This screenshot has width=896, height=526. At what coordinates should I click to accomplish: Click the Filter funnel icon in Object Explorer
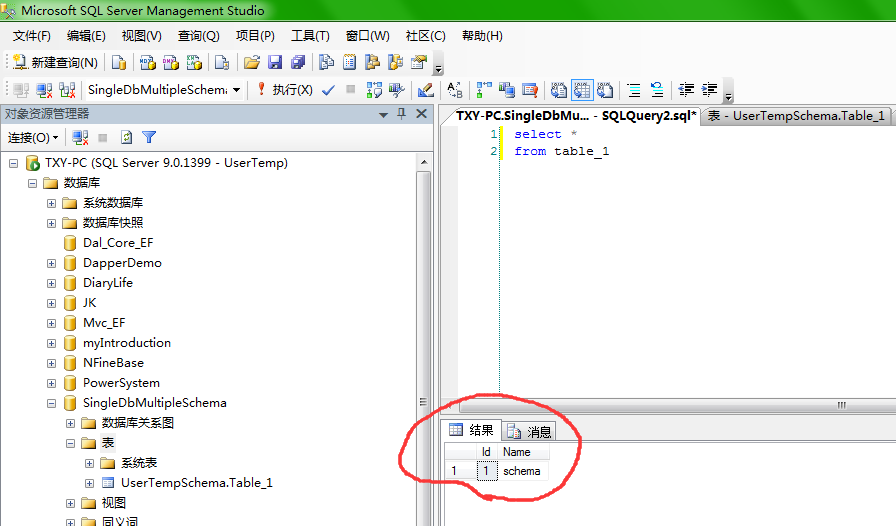pos(149,137)
